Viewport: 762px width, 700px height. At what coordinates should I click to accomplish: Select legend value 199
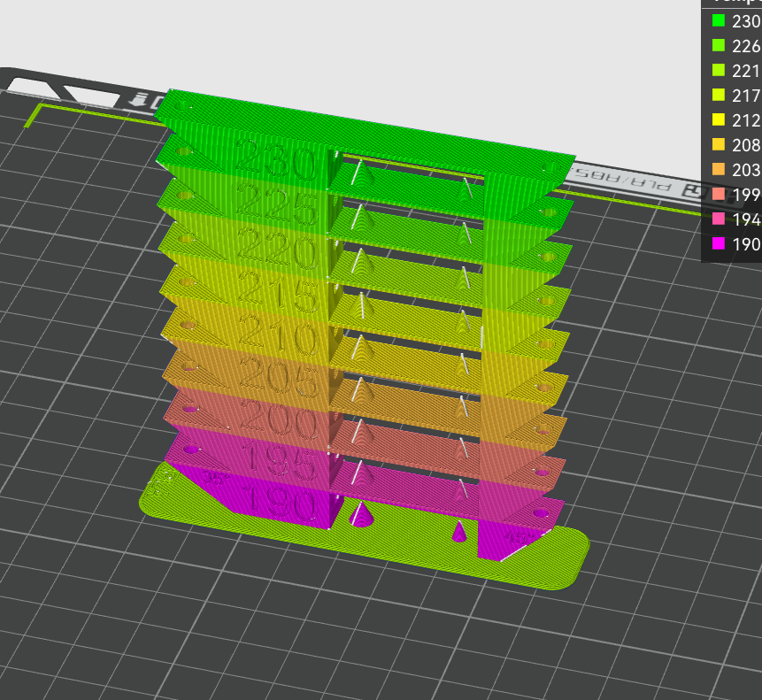tap(746, 195)
